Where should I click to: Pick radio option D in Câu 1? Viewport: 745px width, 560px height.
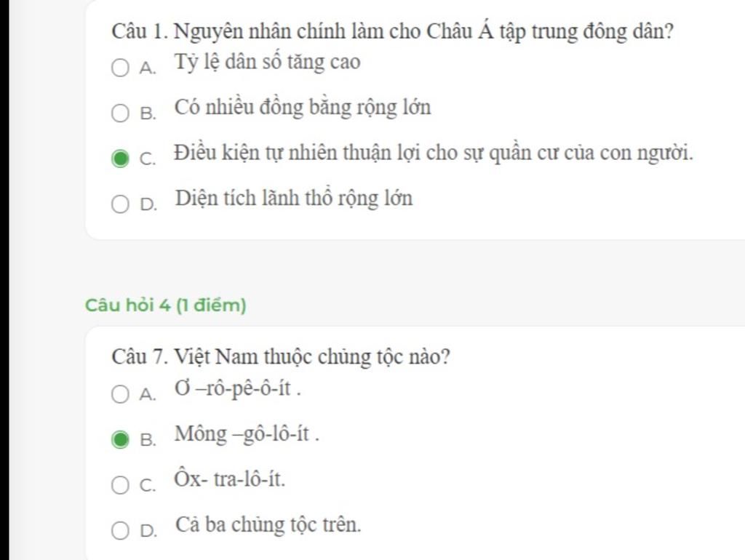[120, 204]
